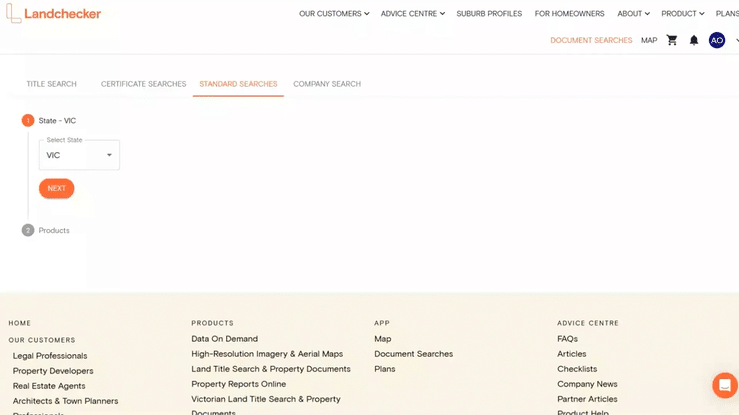739x415 pixels.
Task: Click the State - VIC step label
Action: [57, 121]
